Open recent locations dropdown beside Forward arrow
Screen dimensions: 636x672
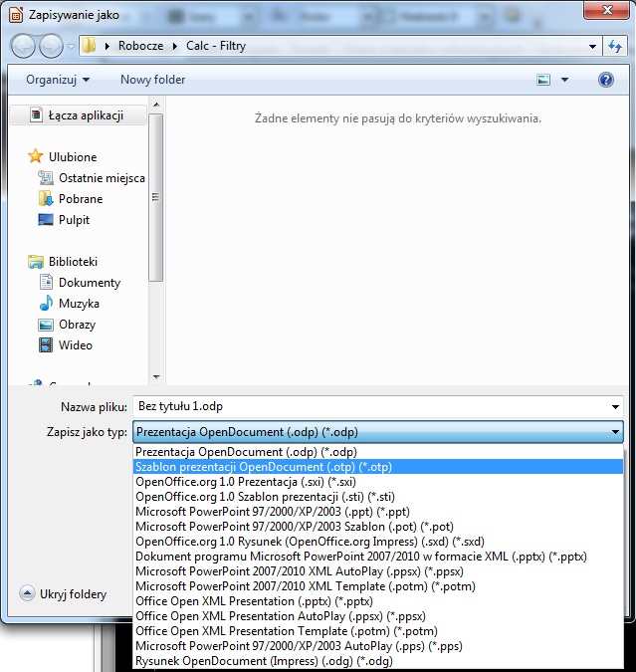(x=71, y=46)
